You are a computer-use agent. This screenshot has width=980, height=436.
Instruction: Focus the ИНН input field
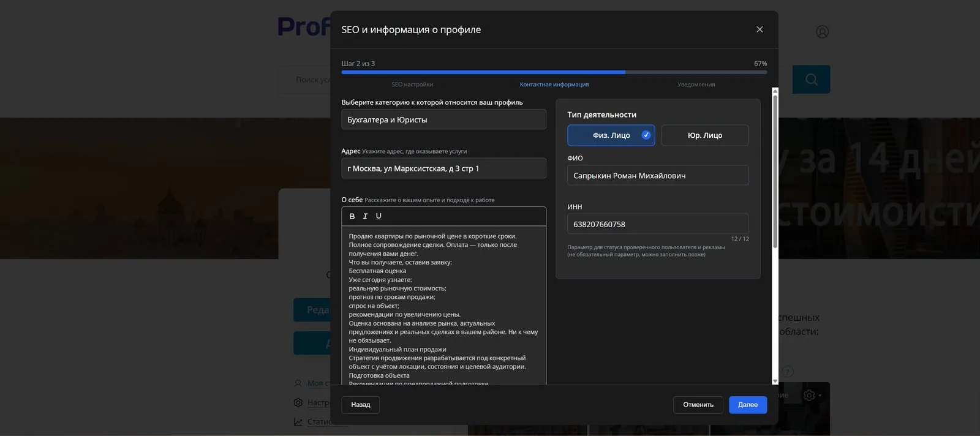pyautogui.click(x=658, y=224)
